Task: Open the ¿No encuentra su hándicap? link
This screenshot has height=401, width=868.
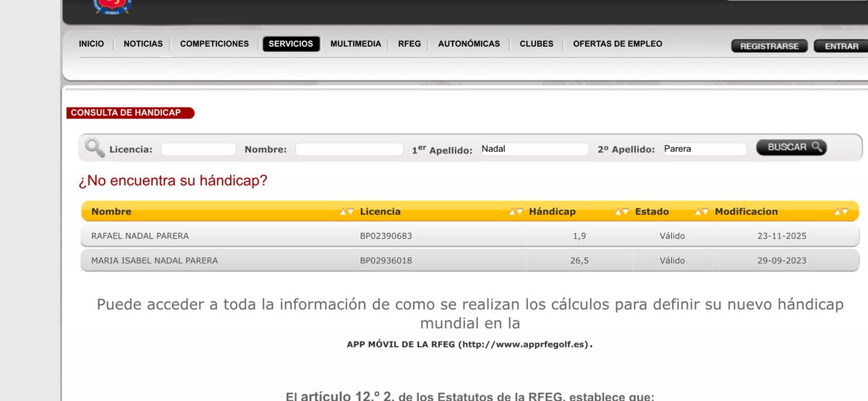Action: [173, 181]
